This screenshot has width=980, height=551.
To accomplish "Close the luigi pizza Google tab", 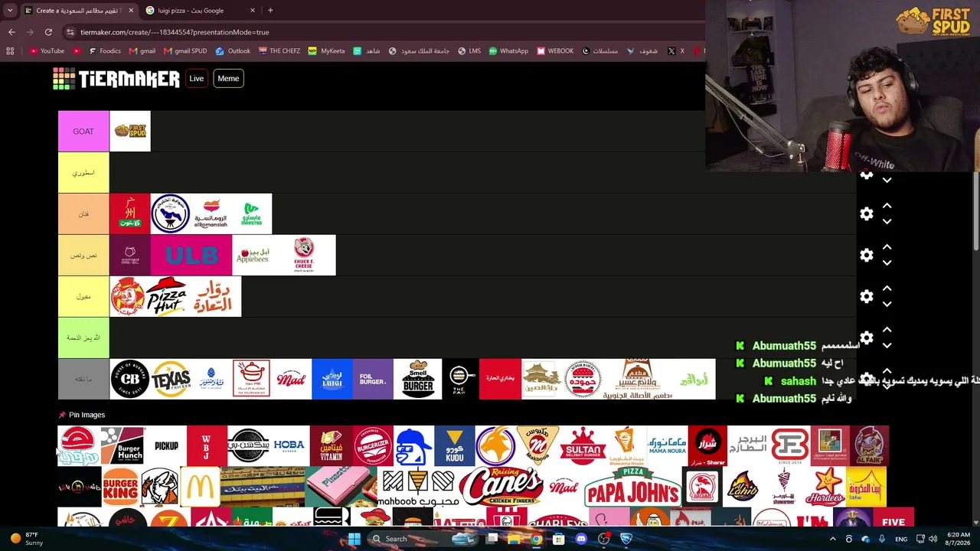I will pyautogui.click(x=253, y=11).
